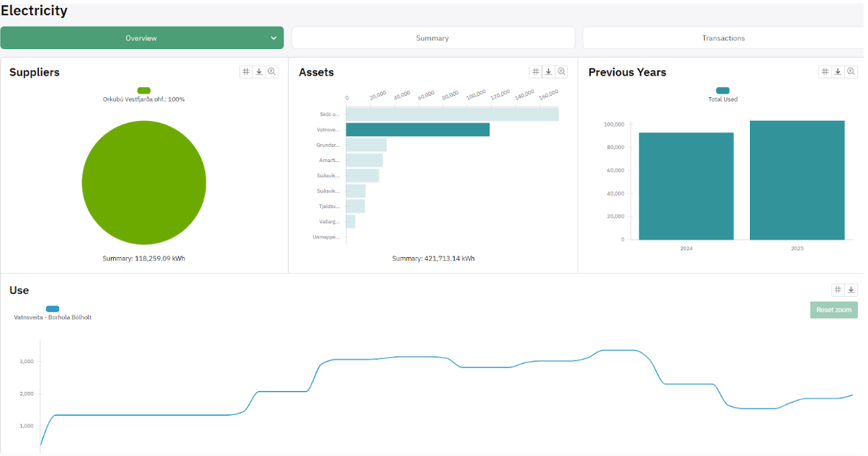Toggle the Total Used legend swatch
Image resolution: width=868 pixels, height=456 pixels.
tap(723, 91)
